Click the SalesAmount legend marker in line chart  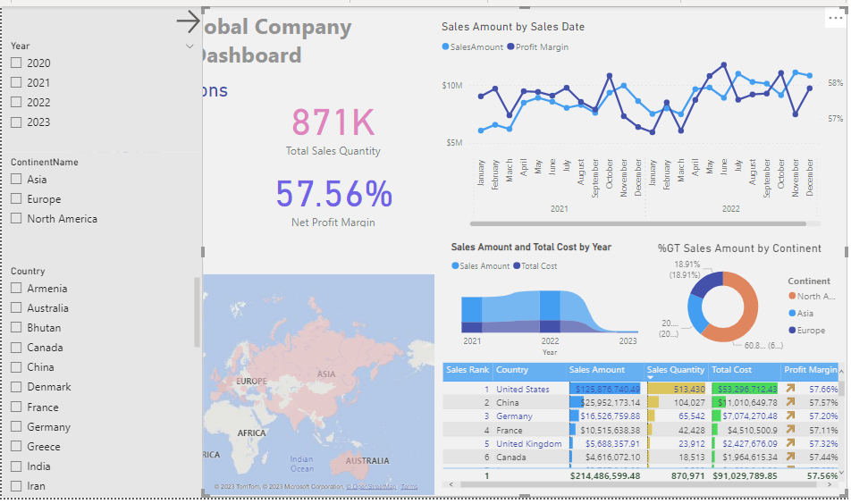click(x=445, y=46)
